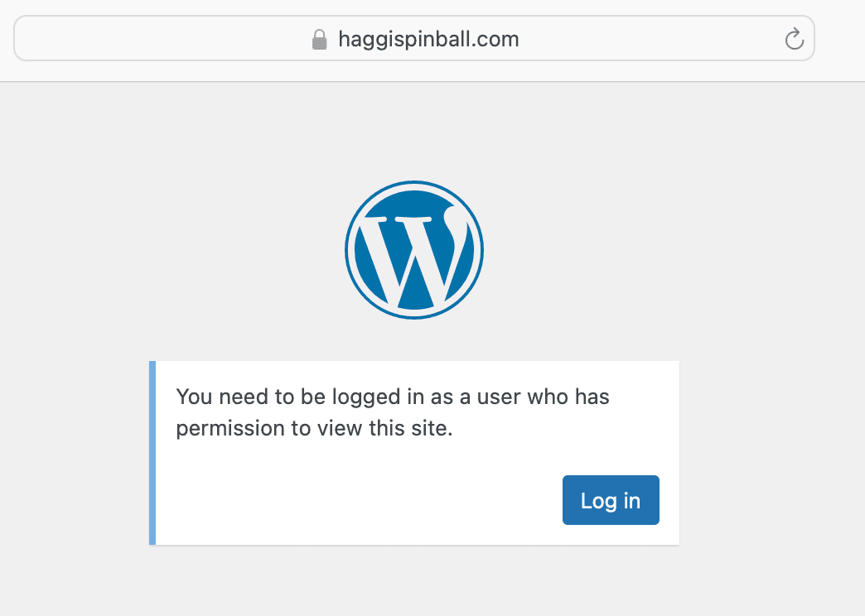Click the "You need to be logged in" text line
This screenshot has width=865, height=616.
393,397
